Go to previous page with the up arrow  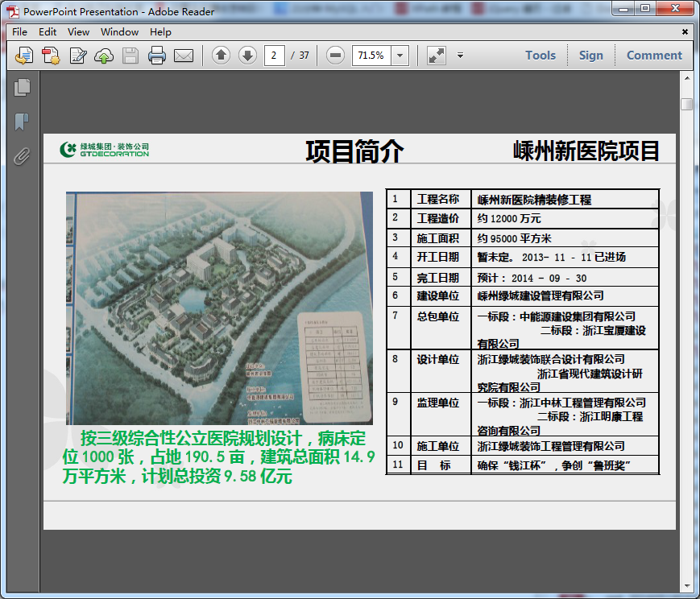pyautogui.click(x=221, y=56)
